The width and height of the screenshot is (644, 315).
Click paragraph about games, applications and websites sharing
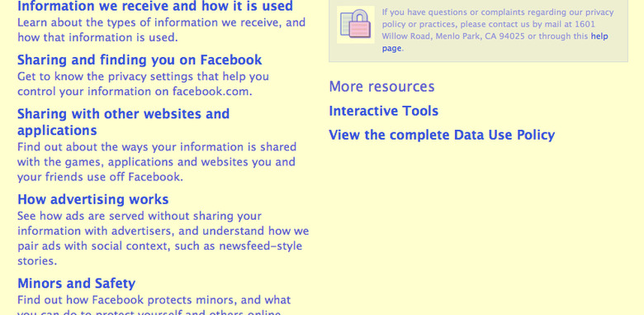click(157, 162)
